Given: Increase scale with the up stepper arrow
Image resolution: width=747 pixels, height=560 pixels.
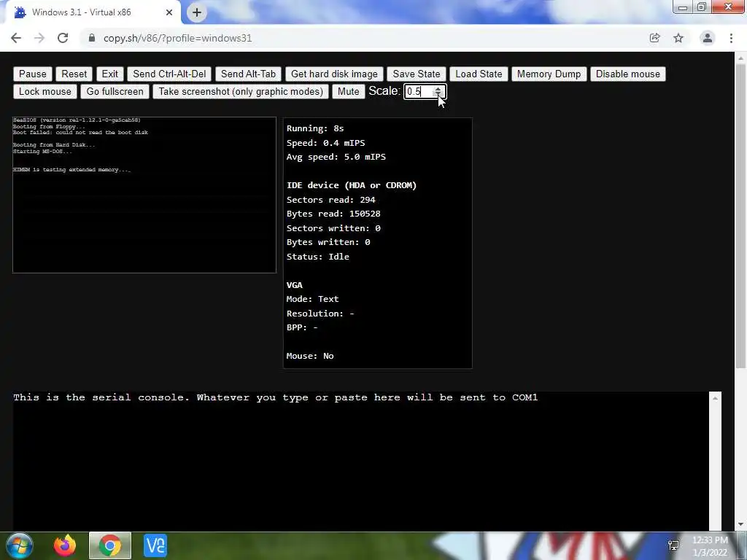Looking at the screenshot, I should point(438,88).
